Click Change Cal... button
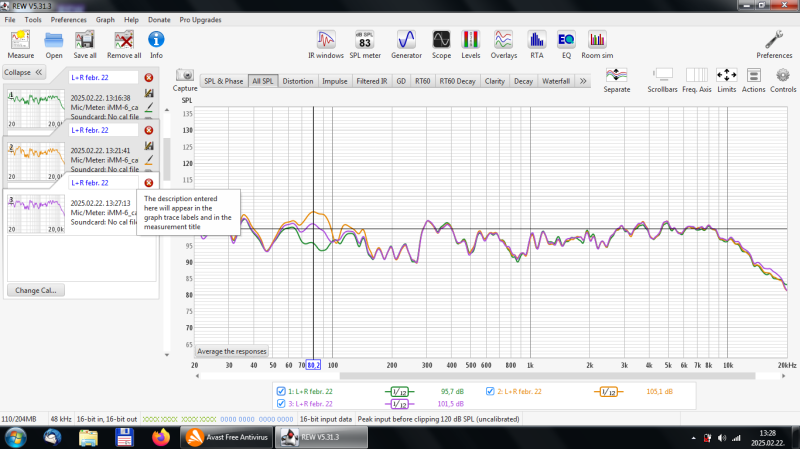Screen dimensions: 800x449 [x=36, y=290]
